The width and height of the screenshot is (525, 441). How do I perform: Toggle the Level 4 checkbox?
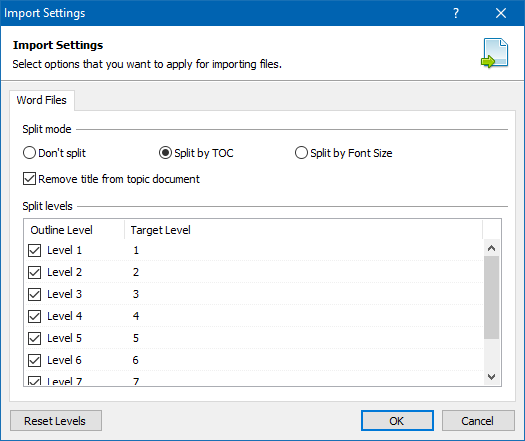pos(34,316)
